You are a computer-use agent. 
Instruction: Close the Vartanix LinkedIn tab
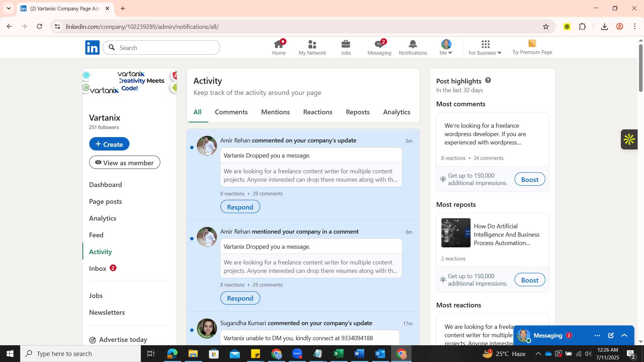(107, 8)
